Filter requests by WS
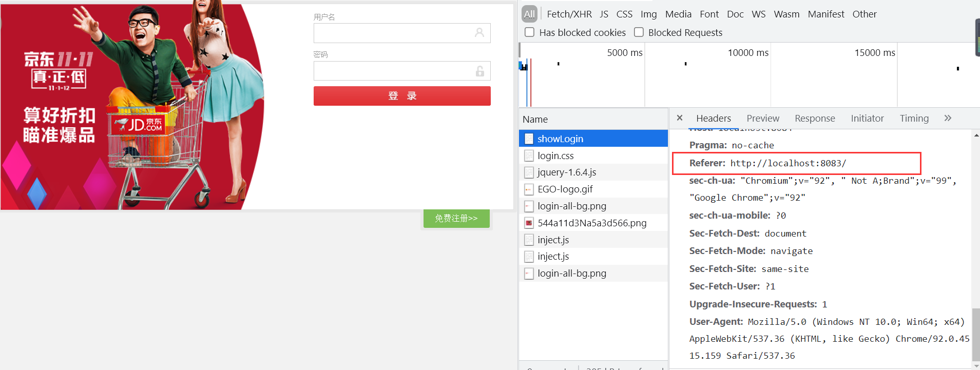Viewport: 980px width, 370px height. [758, 14]
